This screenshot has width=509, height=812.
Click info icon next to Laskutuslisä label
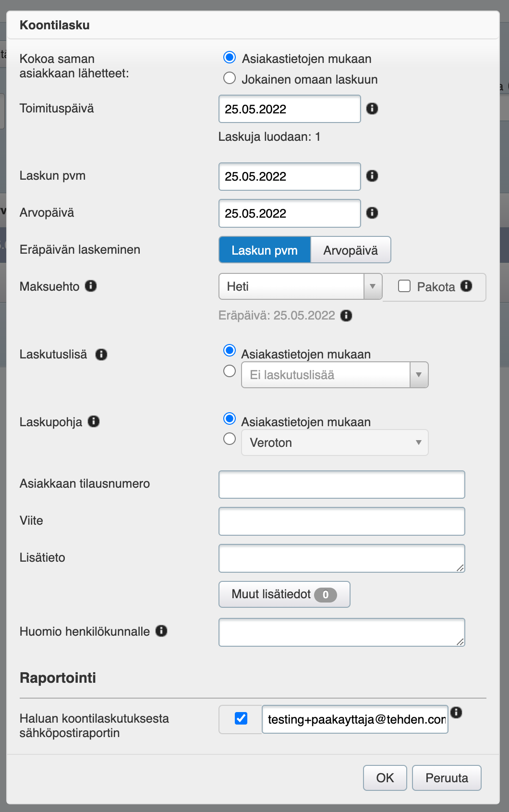click(x=101, y=355)
